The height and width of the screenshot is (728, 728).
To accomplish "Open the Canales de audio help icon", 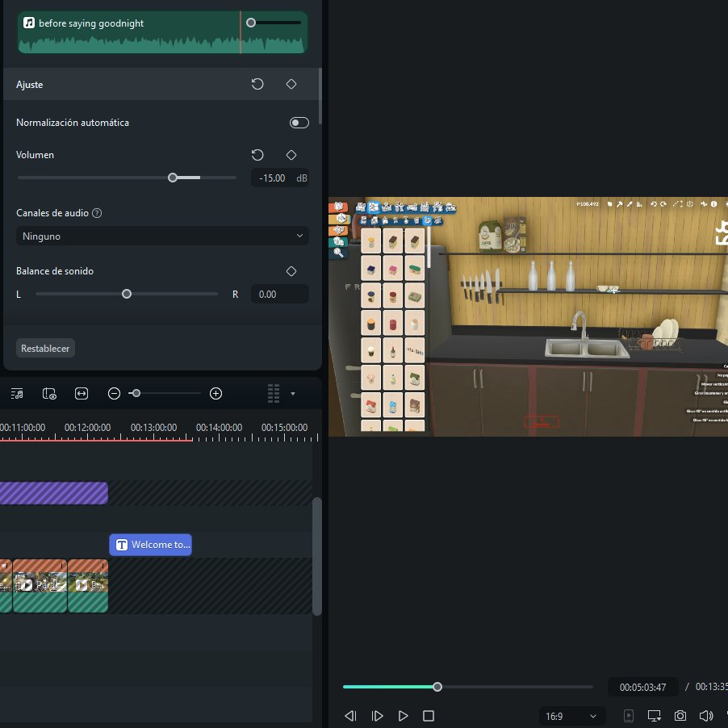I will point(97,213).
